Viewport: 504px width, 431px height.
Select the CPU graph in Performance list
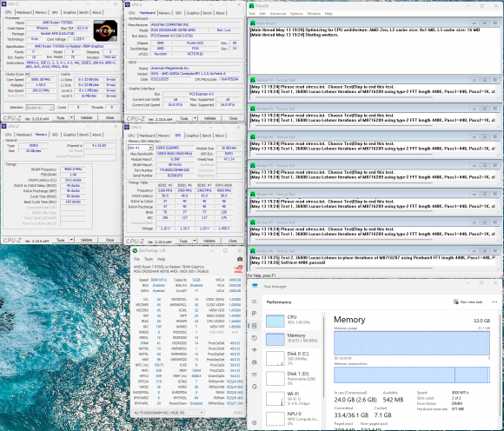(292, 320)
